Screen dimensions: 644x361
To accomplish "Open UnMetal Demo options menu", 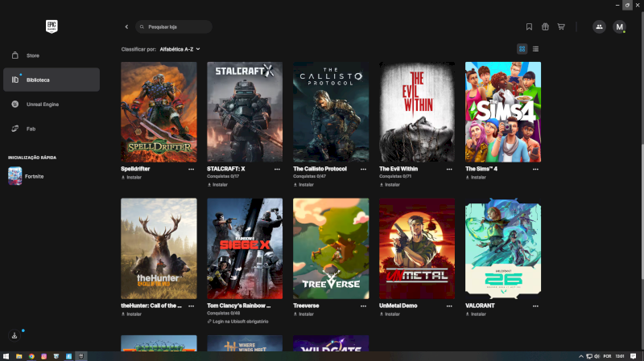I will (x=449, y=306).
